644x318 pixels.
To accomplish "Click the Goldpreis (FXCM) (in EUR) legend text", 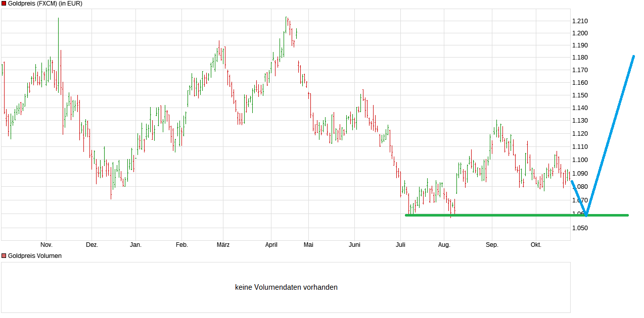I will pyautogui.click(x=46, y=4).
